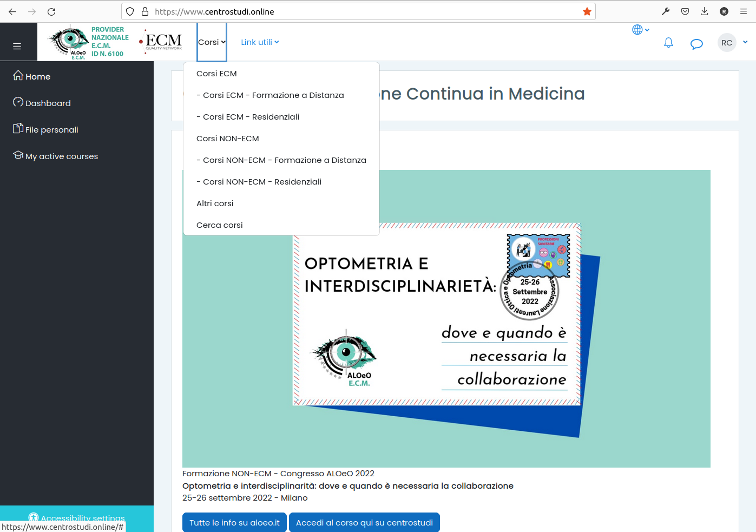Image resolution: width=756 pixels, height=532 pixels.
Task: Select Corsi NON-ECM - Formazione a Distanza
Action: click(x=281, y=160)
